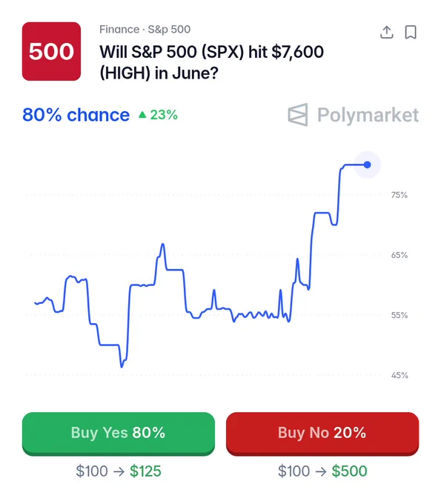Click the green up-triangle change indicator
The height and width of the screenshot is (504, 441).
[142, 114]
